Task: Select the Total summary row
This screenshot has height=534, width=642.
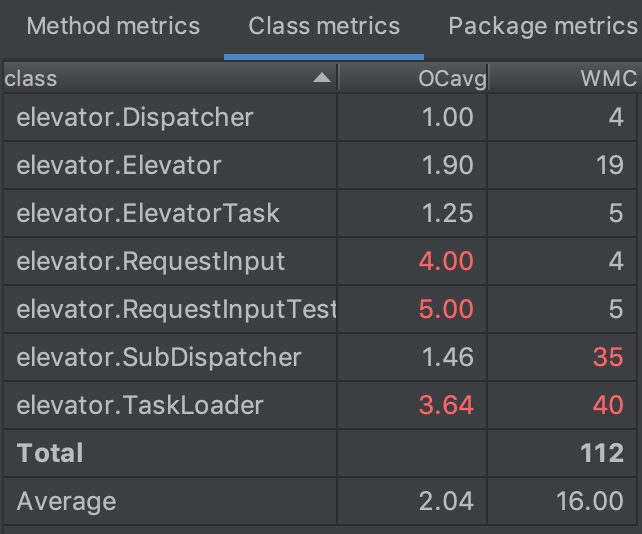Action: 50,453
